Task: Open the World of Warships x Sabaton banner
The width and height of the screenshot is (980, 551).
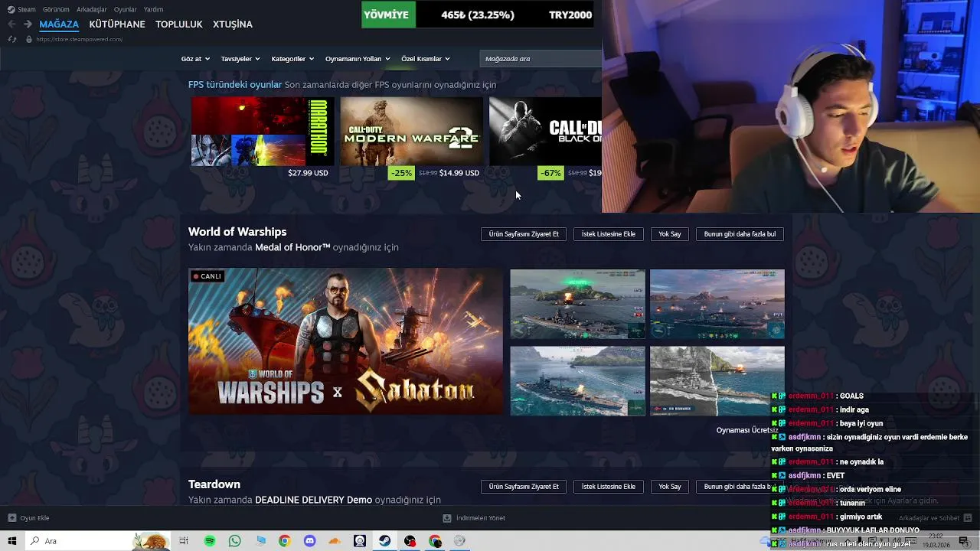Action: [346, 341]
